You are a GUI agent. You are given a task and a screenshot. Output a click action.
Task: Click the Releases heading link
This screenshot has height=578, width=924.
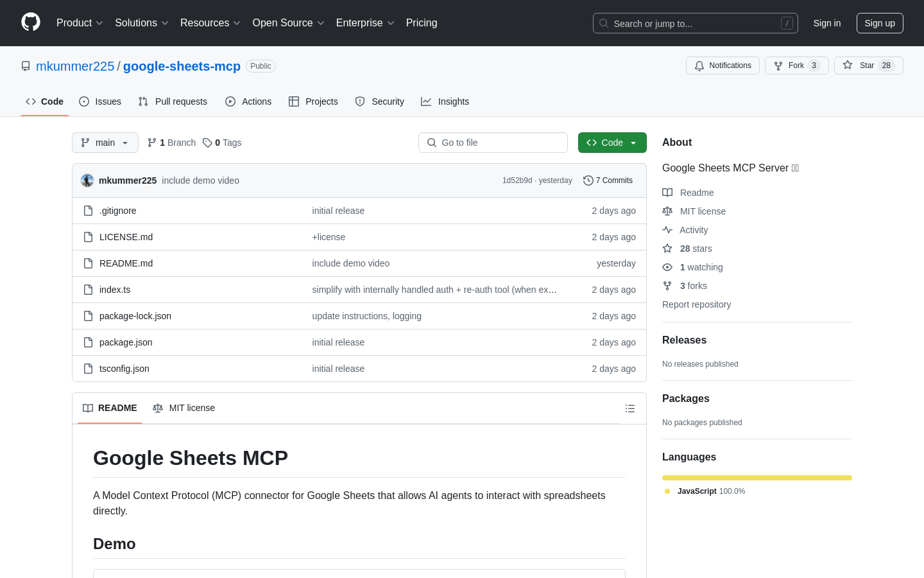point(684,340)
